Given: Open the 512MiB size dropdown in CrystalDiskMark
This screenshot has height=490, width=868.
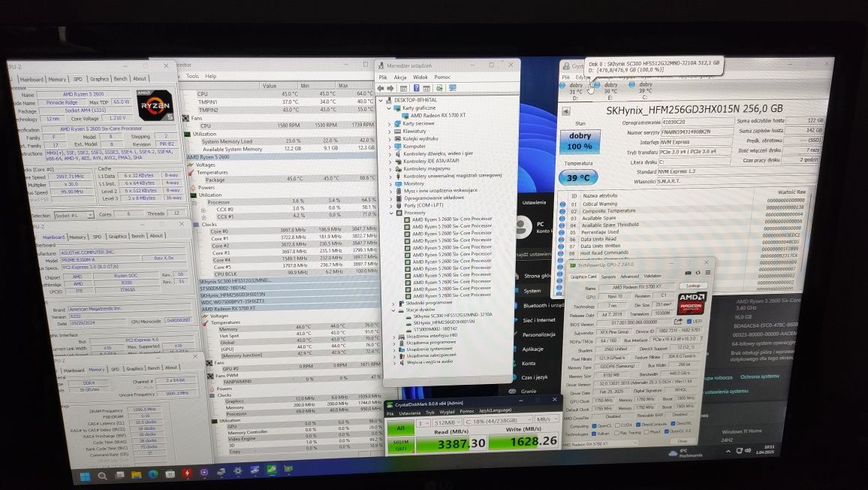Looking at the screenshot, I should pos(447,422).
